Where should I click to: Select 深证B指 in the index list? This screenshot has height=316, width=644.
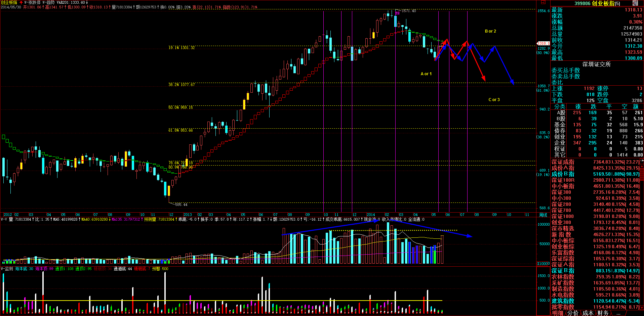pos(563,271)
